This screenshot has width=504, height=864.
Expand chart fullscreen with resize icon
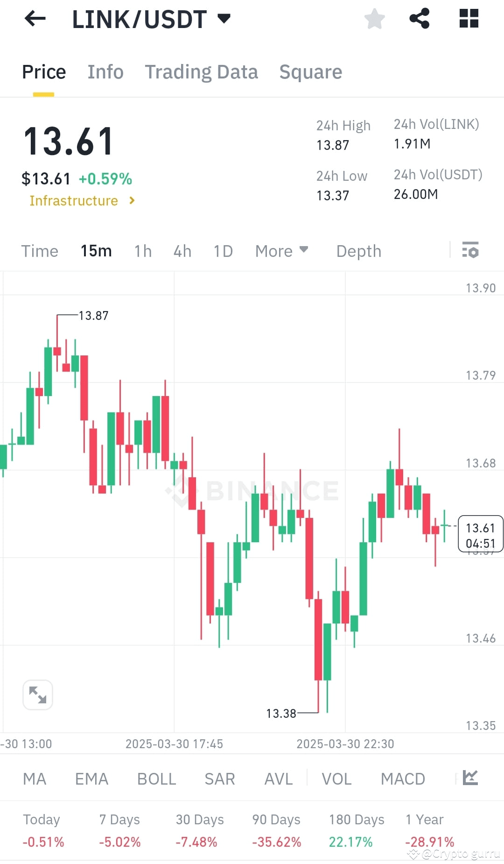38,695
